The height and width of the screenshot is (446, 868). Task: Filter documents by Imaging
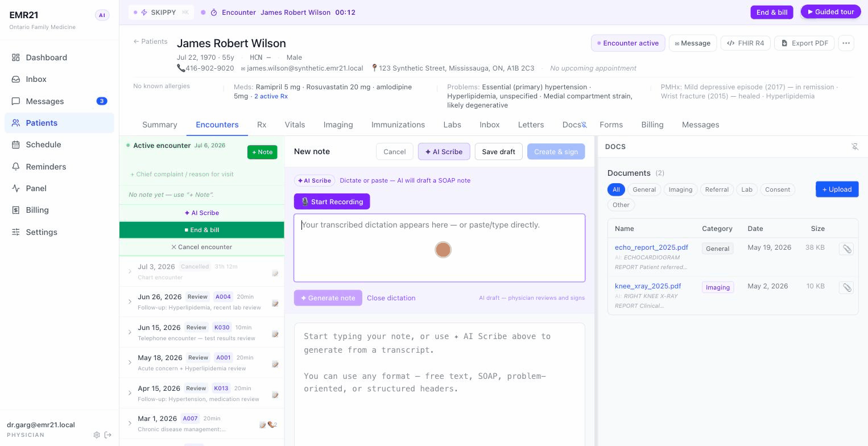[x=680, y=189]
